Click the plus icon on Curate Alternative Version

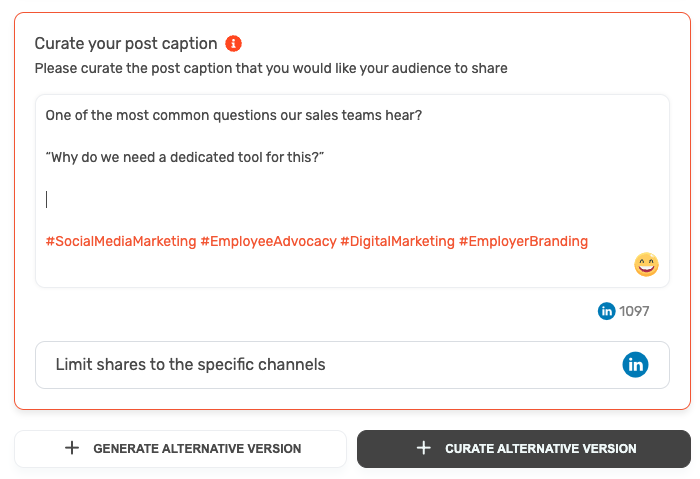tap(424, 449)
